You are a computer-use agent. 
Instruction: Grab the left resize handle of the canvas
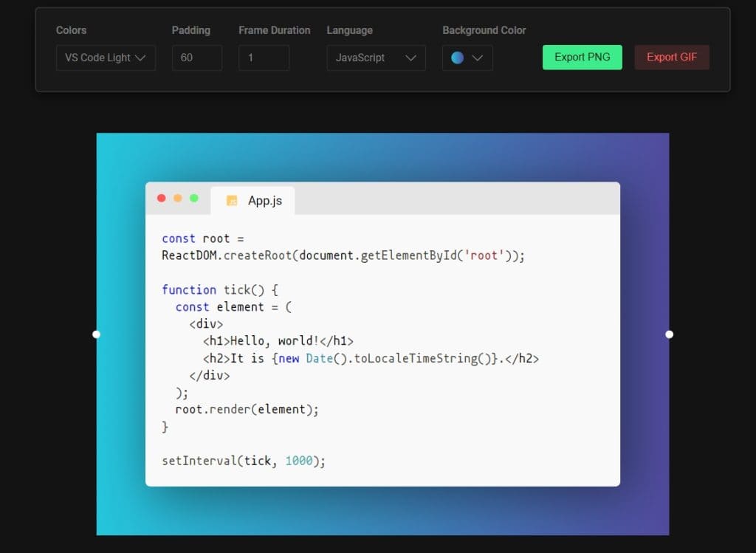[96, 334]
